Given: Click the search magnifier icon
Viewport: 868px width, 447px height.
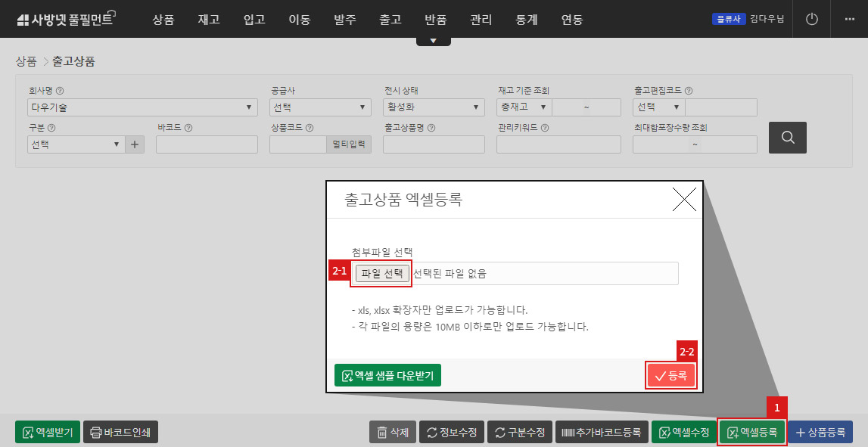Looking at the screenshot, I should coord(787,138).
